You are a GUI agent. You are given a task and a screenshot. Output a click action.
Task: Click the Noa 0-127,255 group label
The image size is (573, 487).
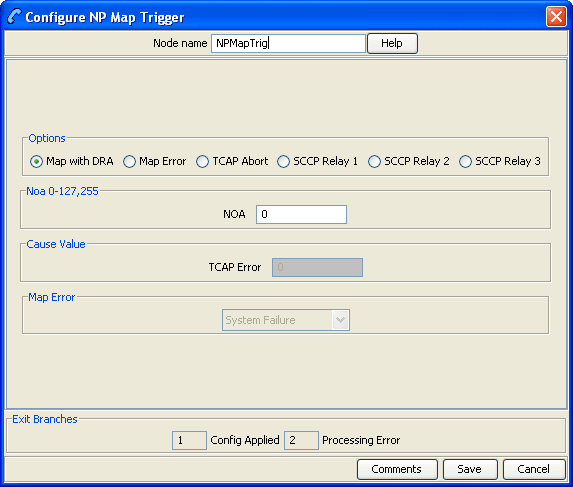click(62, 191)
